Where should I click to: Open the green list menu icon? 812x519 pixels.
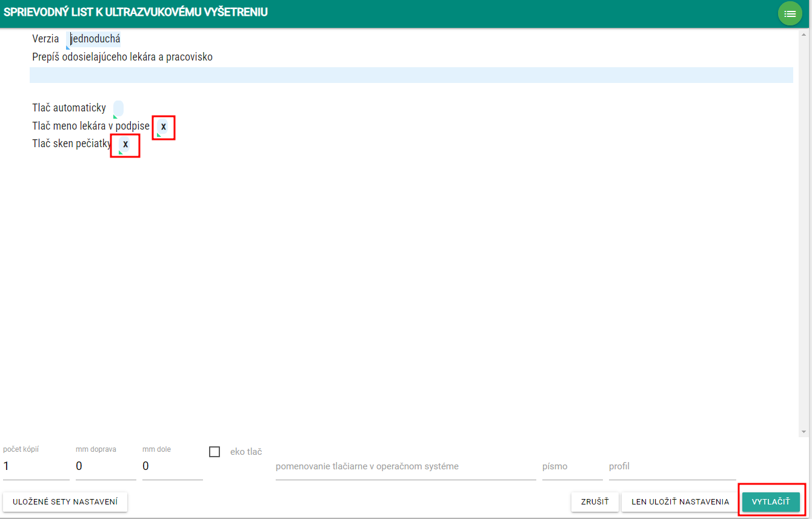click(x=790, y=13)
